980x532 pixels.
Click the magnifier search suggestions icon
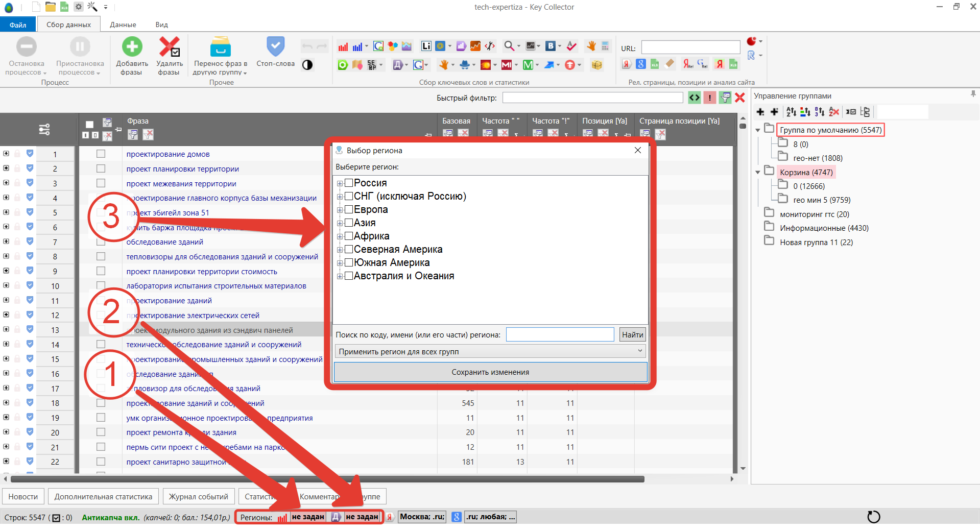[x=509, y=46]
